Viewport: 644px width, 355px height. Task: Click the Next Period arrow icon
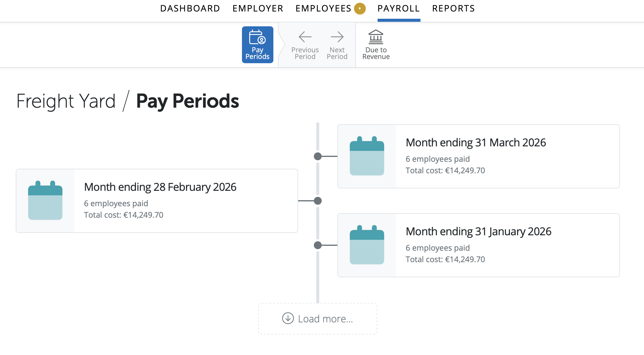(x=337, y=37)
